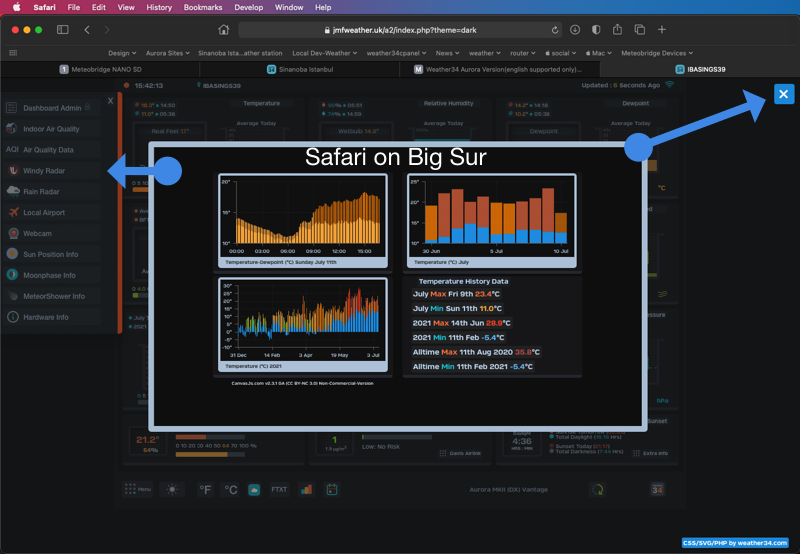Open Temperature (°C) 2021 chart
Image resolution: width=800 pixels, height=554 pixels.
(303, 324)
